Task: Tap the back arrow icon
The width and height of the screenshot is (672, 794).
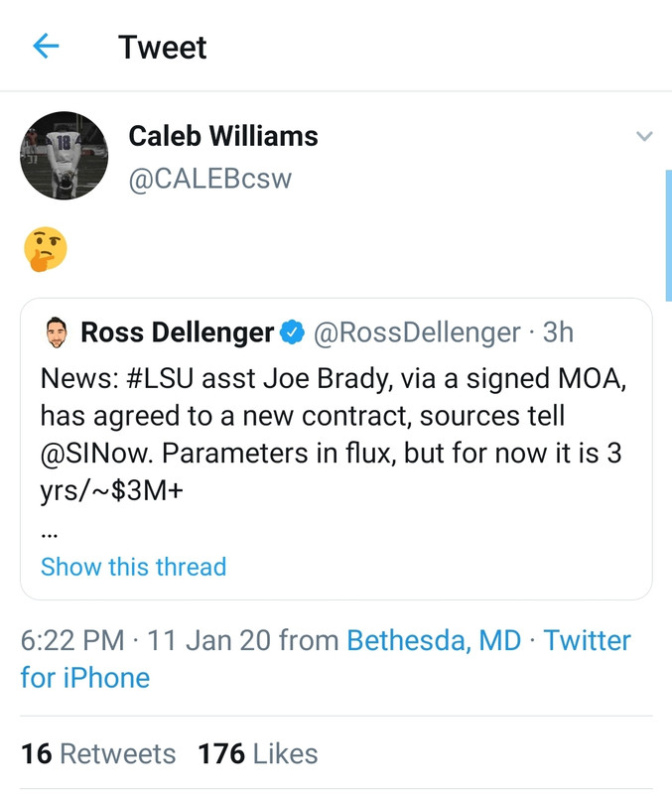Action: point(47,47)
